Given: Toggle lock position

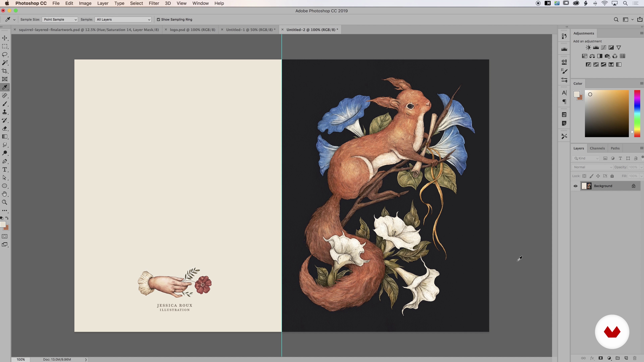Looking at the screenshot, I should pyautogui.click(x=598, y=176).
